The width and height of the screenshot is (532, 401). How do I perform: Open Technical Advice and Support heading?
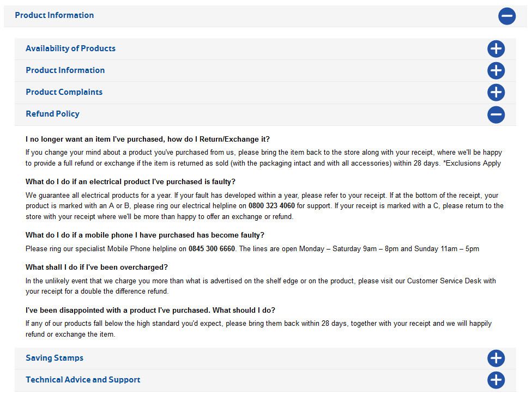pos(83,380)
